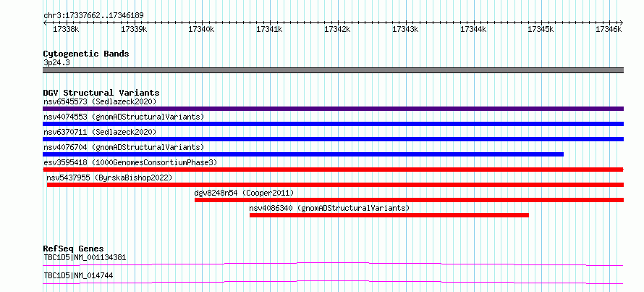Click the 17340k ruler tick label
This screenshot has width=644, height=292.
201,29
